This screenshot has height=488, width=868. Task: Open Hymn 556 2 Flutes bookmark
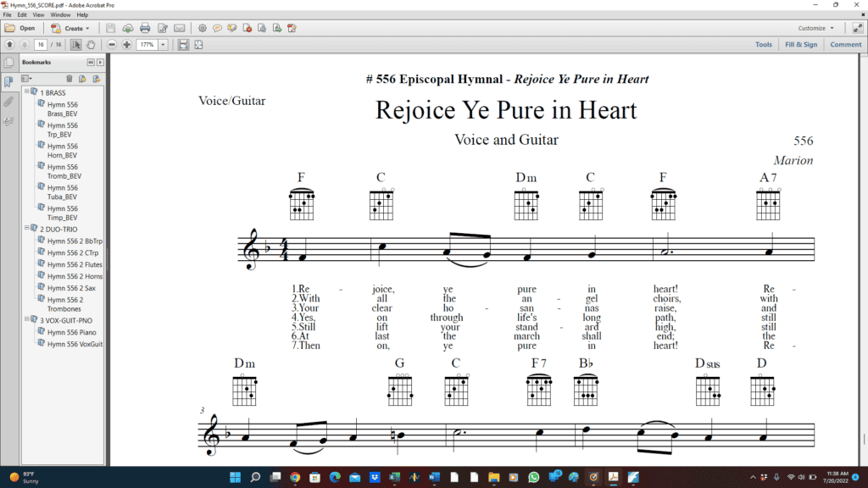coord(75,264)
